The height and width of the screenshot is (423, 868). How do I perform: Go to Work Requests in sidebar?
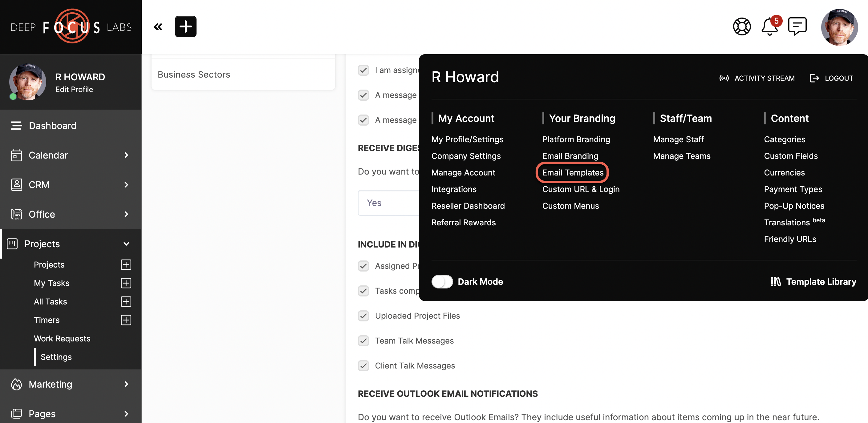pyautogui.click(x=62, y=338)
